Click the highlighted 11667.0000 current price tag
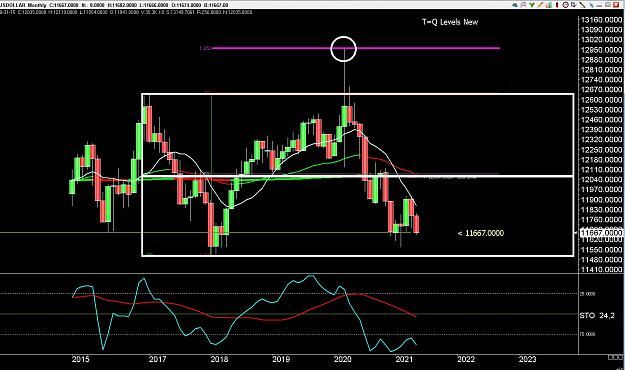 (601, 233)
